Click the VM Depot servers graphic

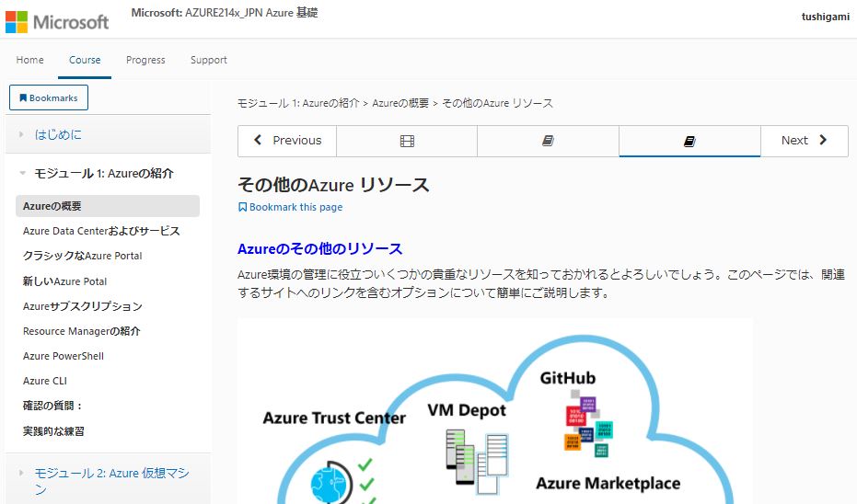(478, 461)
